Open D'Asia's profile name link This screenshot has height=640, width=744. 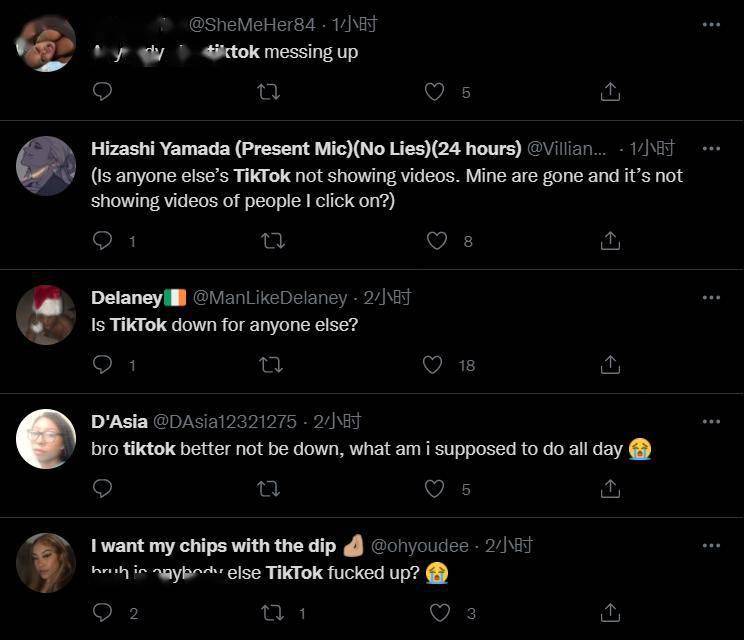point(119,422)
